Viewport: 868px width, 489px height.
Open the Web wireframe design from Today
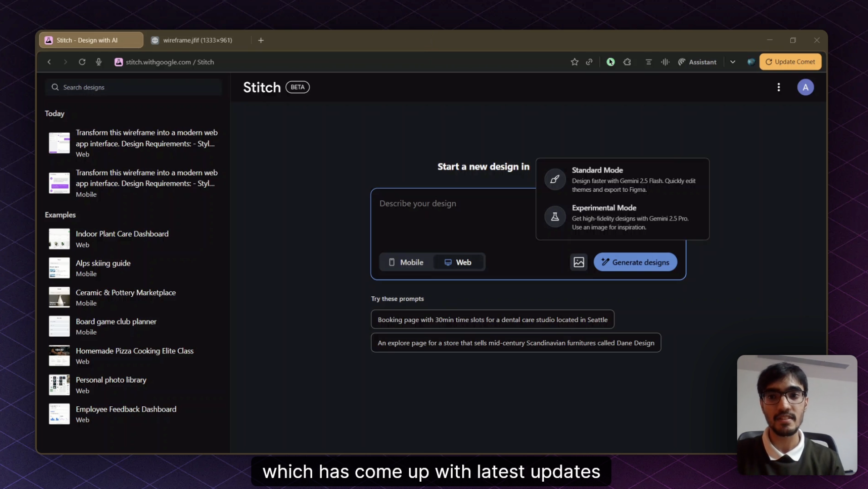(x=133, y=143)
